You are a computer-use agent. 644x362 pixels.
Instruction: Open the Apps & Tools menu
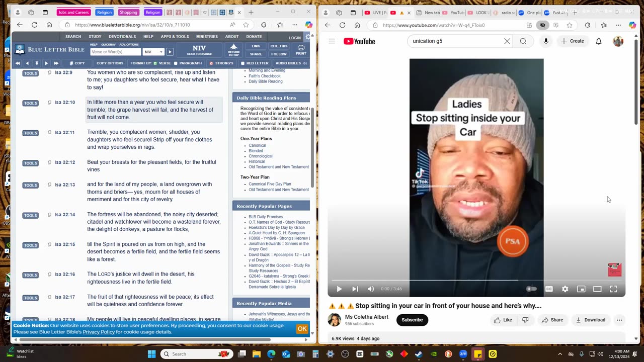[x=175, y=36]
